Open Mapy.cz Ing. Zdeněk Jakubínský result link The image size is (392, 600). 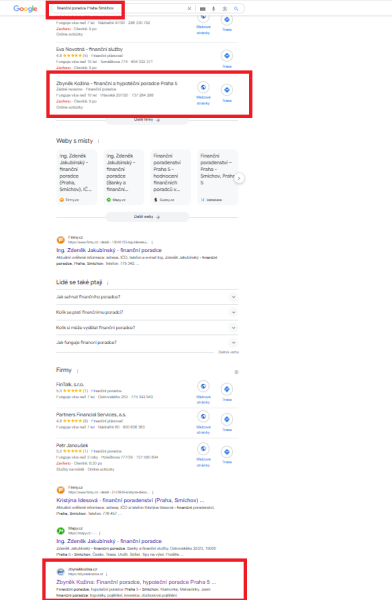click(109, 541)
